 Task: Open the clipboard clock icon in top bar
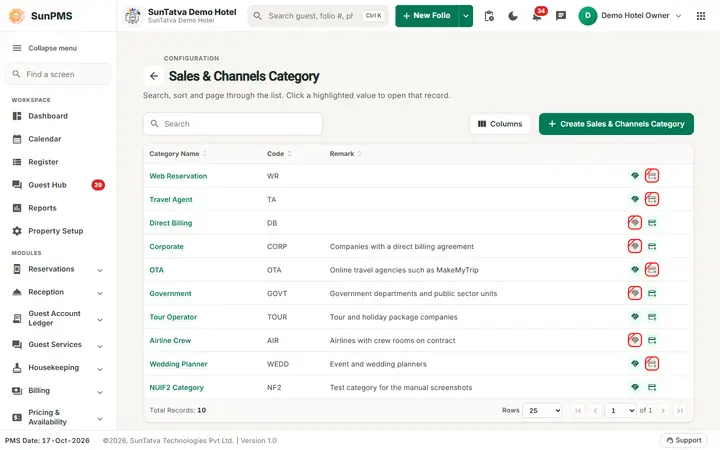point(489,16)
